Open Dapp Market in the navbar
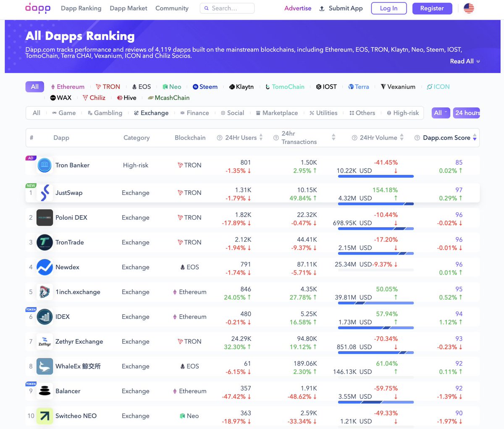Screen dimensions: 504x429 click(x=129, y=8)
